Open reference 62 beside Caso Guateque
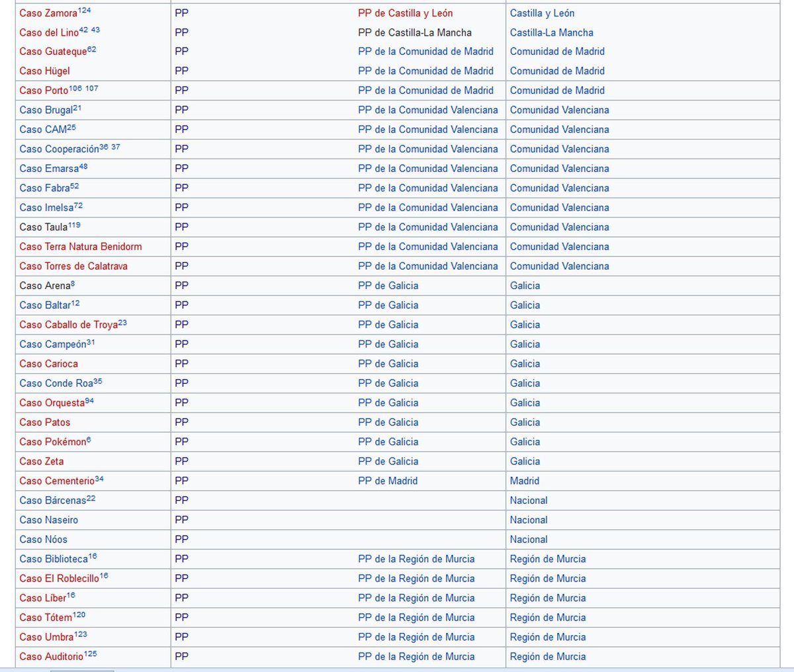Image resolution: width=794 pixels, height=672 pixels. pos(92,49)
